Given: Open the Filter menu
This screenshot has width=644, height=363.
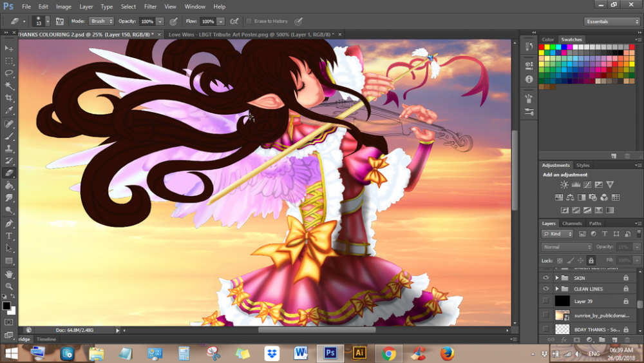Looking at the screenshot, I should (150, 6).
